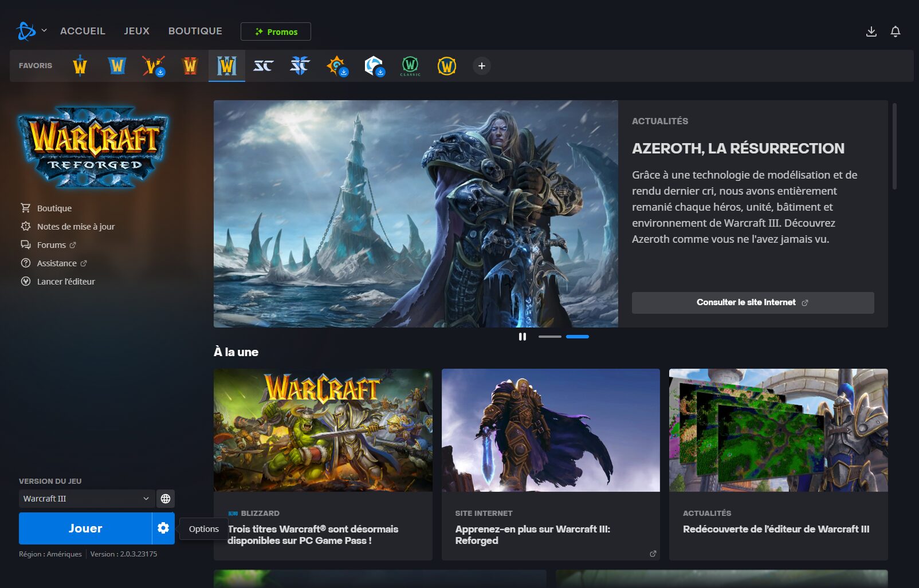The image size is (919, 588).
Task: Select the Heroes of the Storm icon
Action: pyautogui.click(x=374, y=66)
